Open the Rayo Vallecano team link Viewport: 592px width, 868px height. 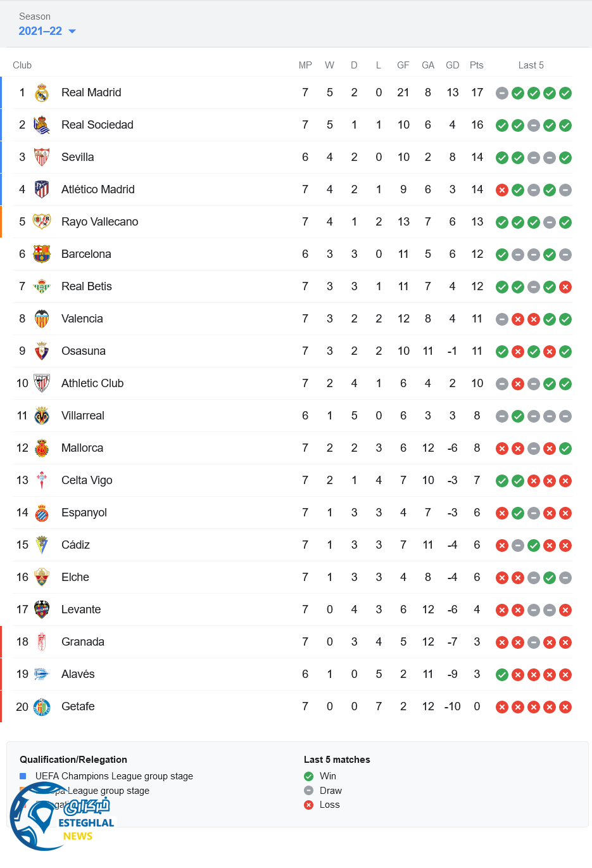pyautogui.click(x=99, y=222)
